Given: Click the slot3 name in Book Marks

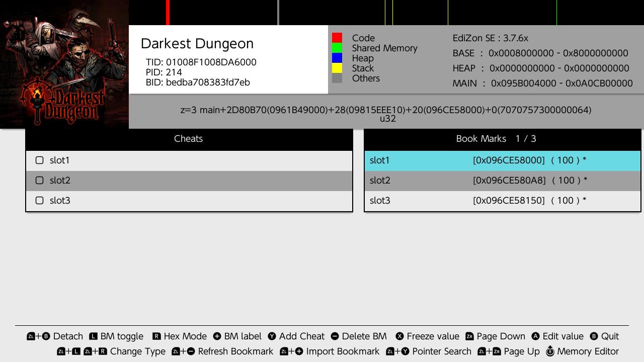Looking at the screenshot, I should pos(380,201).
